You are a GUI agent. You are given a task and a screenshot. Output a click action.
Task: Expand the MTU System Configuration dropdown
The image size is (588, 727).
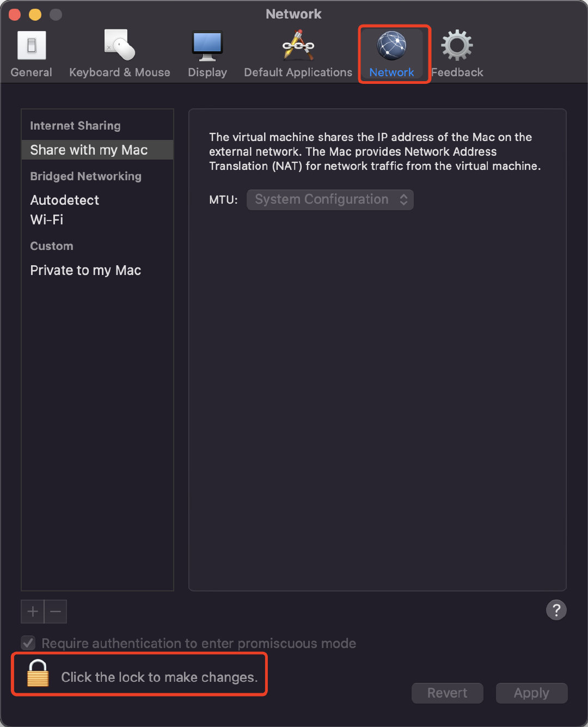[x=330, y=199]
